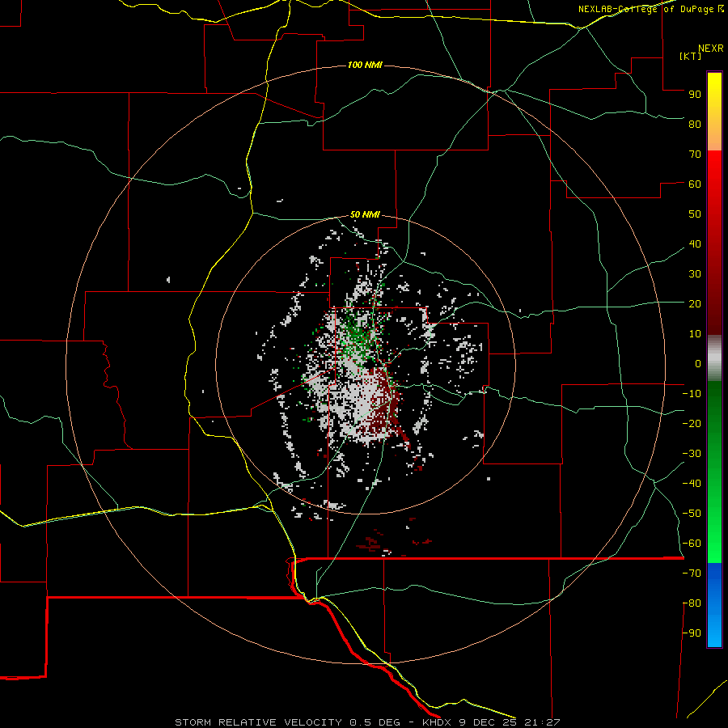Click the 50 value on velocity scale
Image resolution: width=728 pixels, height=728 pixels.
(695, 214)
